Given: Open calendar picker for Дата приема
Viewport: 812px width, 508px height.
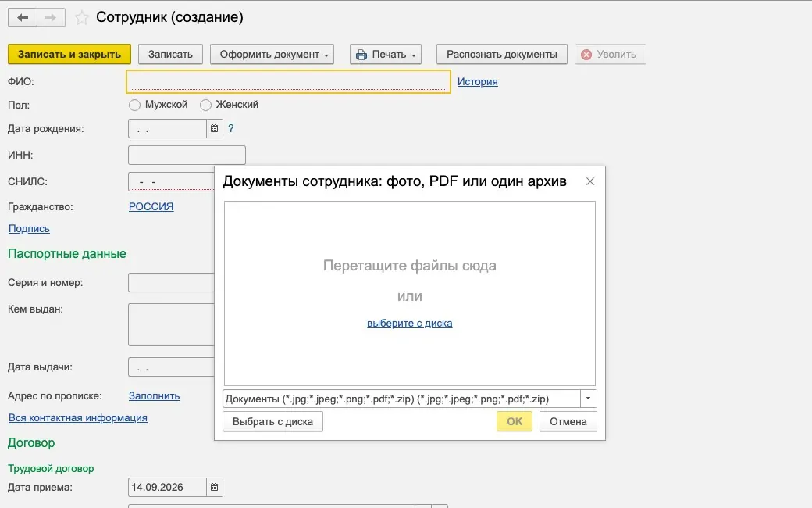Looking at the screenshot, I should [215, 487].
